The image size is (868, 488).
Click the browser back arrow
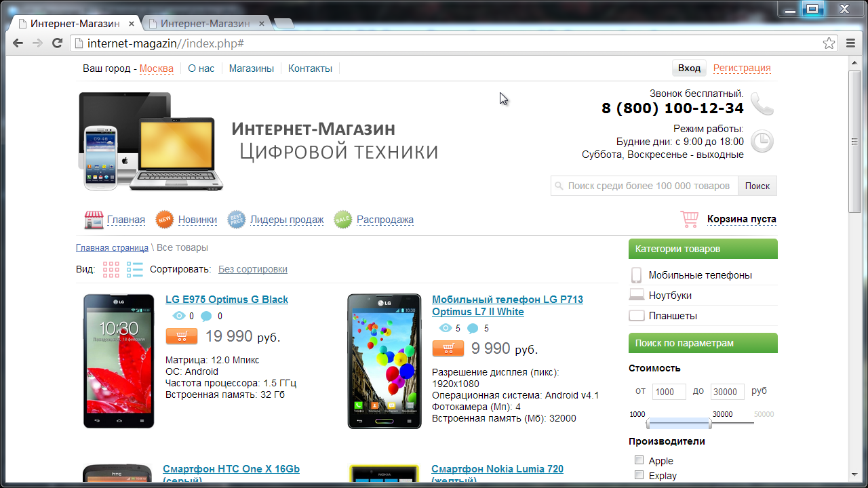tap(18, 43)
